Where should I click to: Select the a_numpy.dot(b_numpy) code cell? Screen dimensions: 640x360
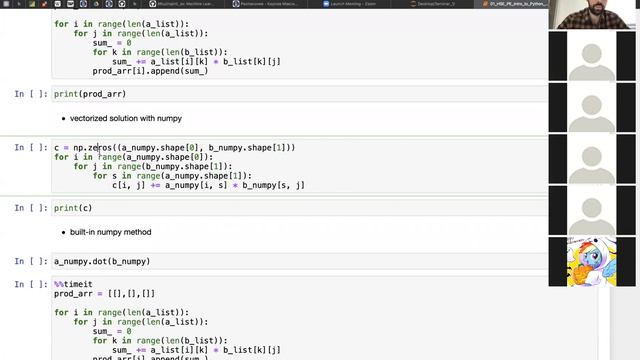(299, 261)
